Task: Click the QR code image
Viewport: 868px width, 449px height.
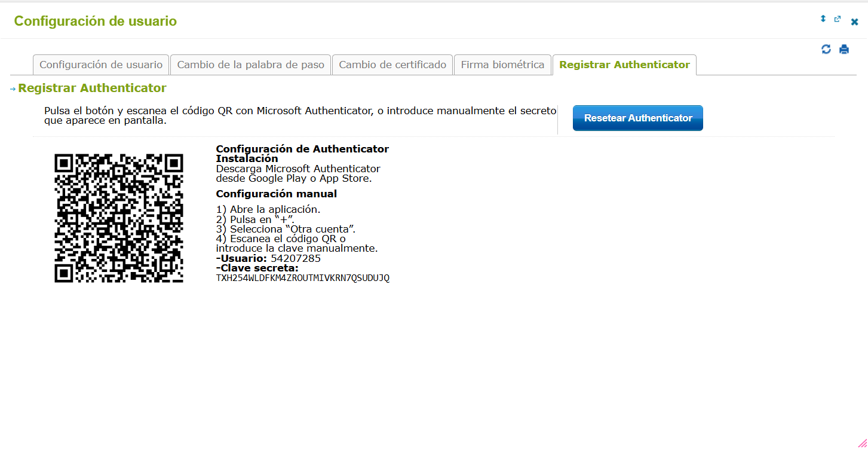Action: [119, 218]
